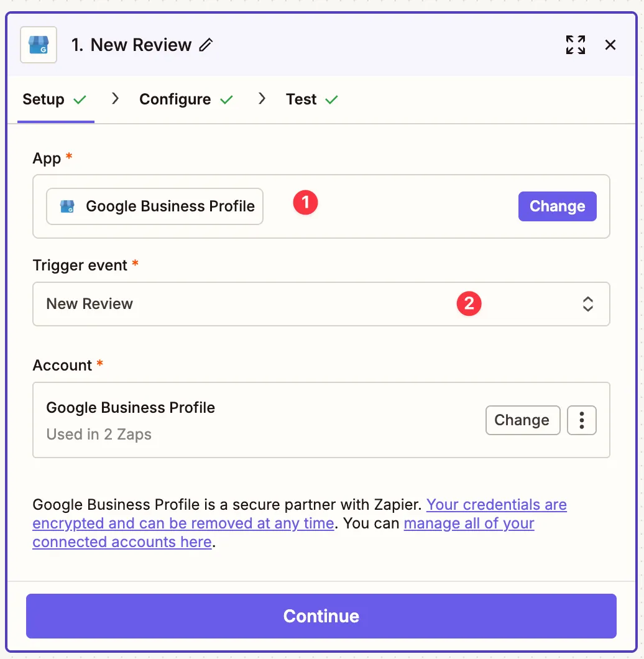This screenshot has height=659, width=644.
Task: Open the Test tab
Action: pos(301,99)
